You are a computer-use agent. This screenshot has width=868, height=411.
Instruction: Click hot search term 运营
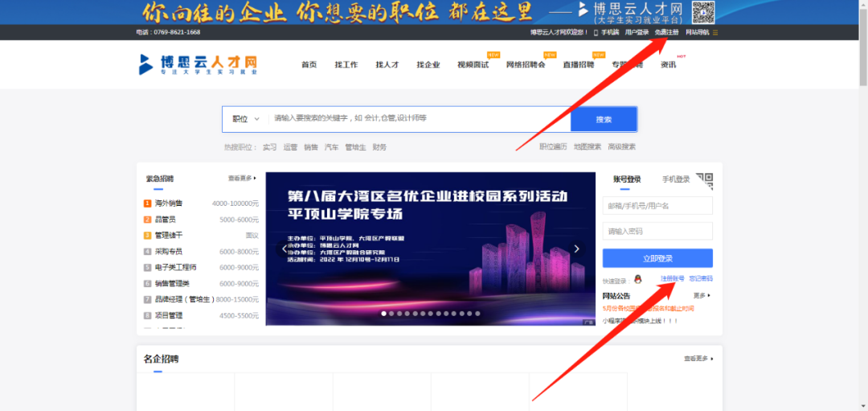coord(290,147)
